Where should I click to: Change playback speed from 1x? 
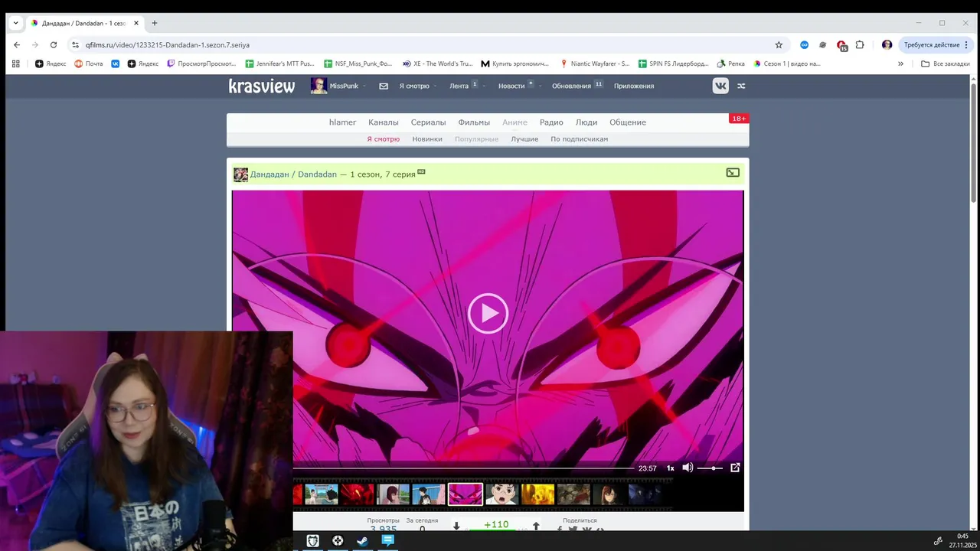click(x=671, y=468)
